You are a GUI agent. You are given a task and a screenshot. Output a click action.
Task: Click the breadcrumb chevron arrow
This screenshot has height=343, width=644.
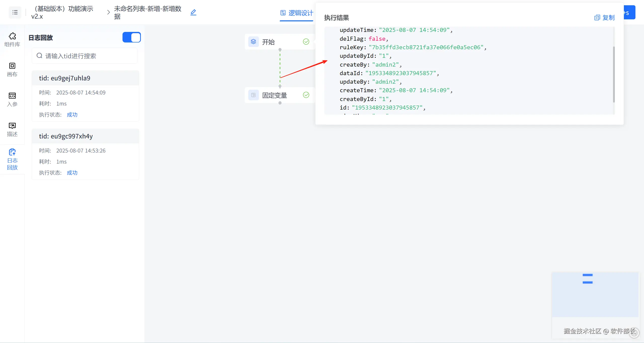[x=108, y=12]
